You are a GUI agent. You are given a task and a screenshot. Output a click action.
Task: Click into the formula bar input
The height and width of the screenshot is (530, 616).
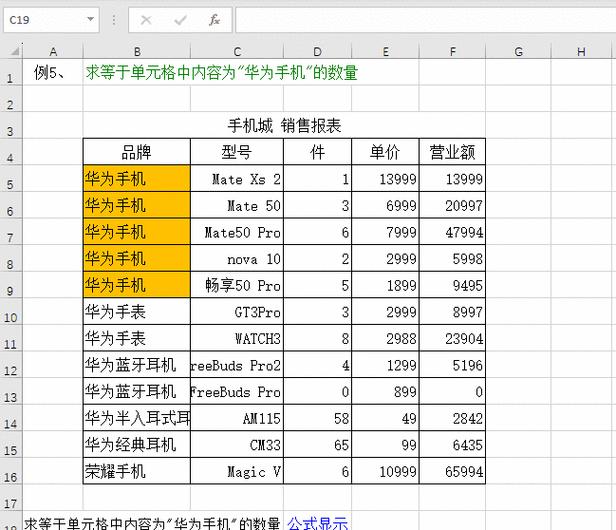tap(425, 20)
